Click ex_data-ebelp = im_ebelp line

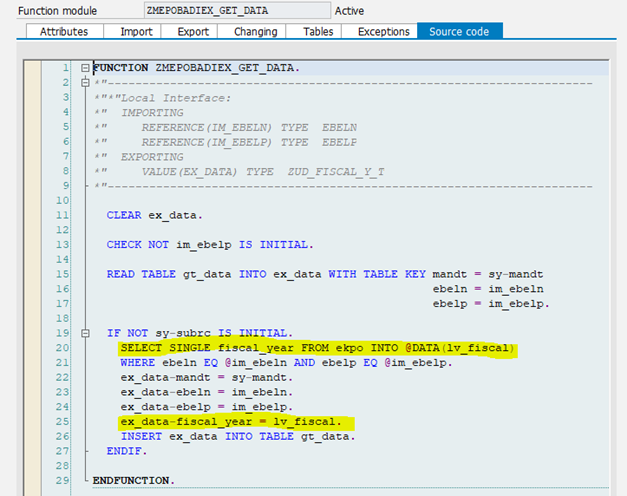(207, 407)
